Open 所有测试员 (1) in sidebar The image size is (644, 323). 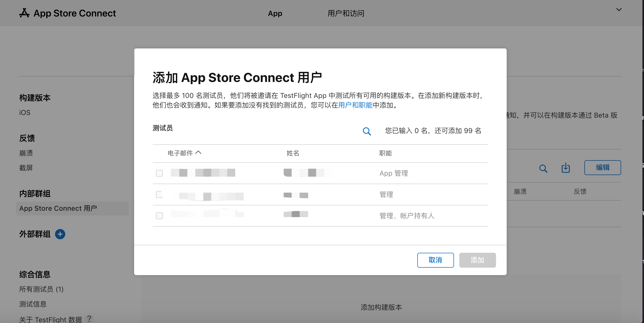tap(41, 289)
